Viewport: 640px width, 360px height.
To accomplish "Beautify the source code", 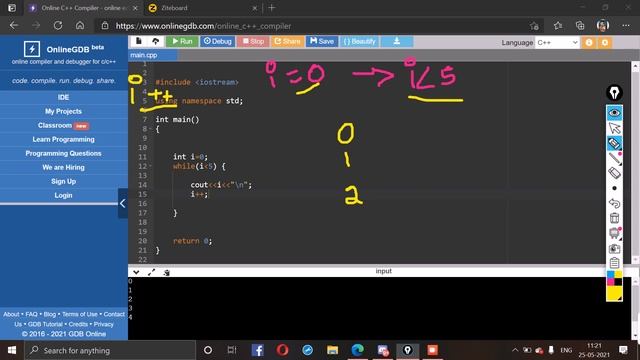I will click(360, 41).
